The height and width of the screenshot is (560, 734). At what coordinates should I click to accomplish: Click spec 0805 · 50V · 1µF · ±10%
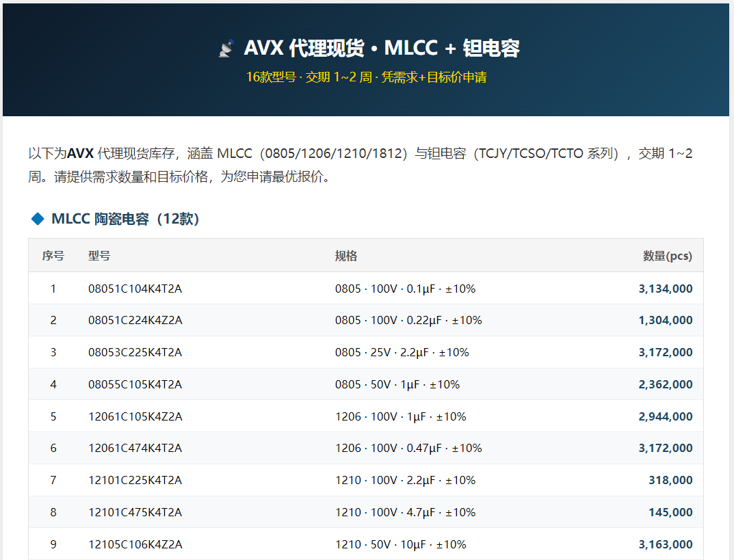click(x=397, y=384)
